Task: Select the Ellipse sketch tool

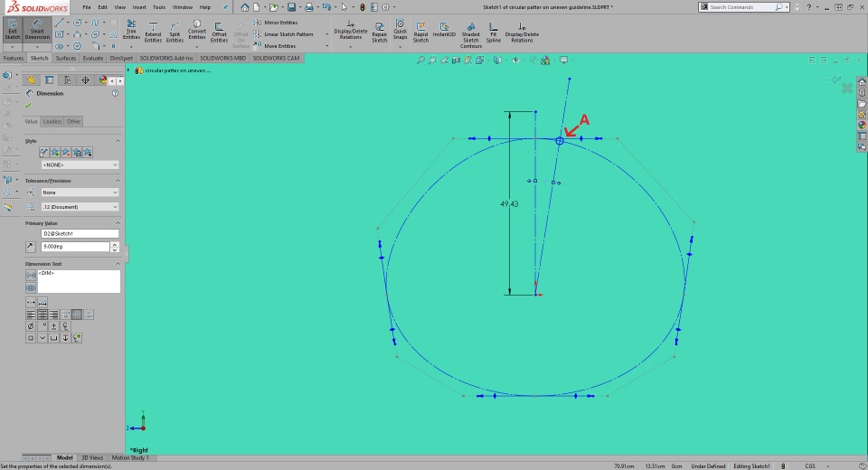Action: (95, 34)
